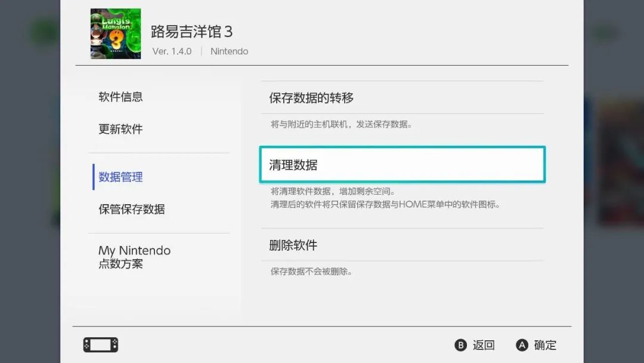
Task: Open My Nintendo 点数方案
Action: 134,257
